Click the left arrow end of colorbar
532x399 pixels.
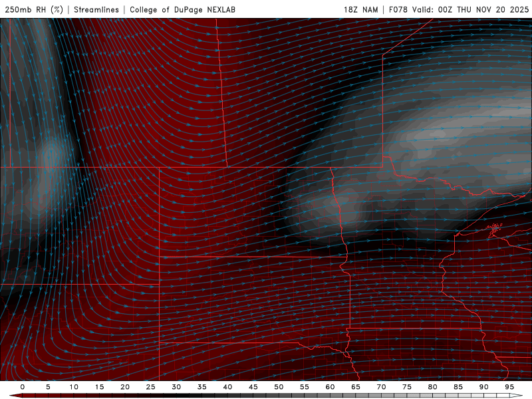click(x=15, y=396)
